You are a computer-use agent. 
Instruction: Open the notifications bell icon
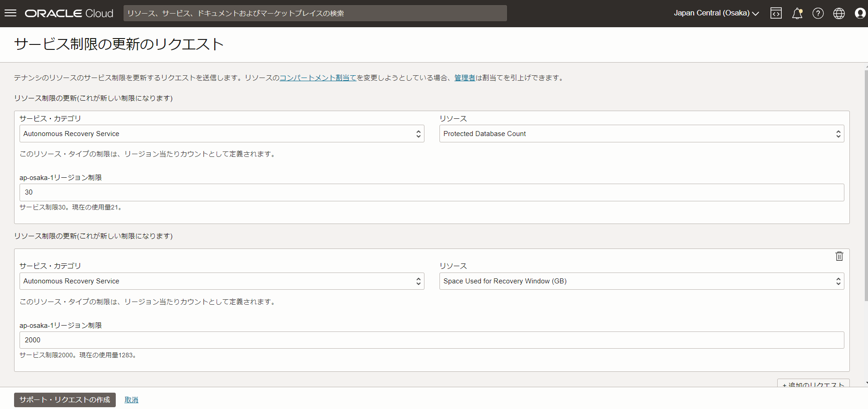(x=797, y=14)
